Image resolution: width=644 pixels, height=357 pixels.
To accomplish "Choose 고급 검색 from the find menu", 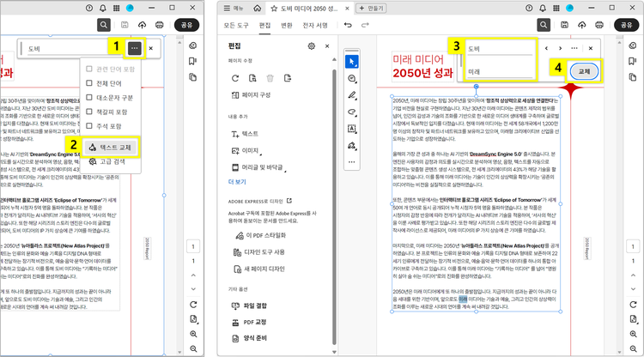I will pyautogui.click(x=107, y=161).
